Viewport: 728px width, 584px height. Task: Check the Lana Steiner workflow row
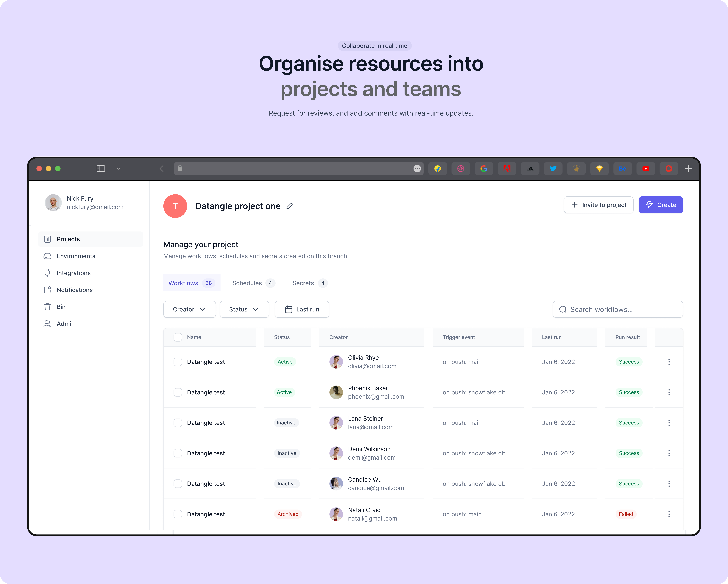178,423
